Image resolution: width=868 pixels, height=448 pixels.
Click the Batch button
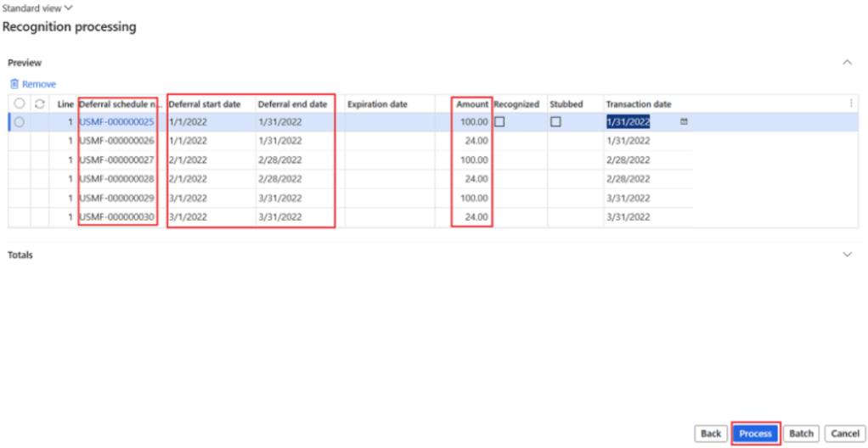801,434
